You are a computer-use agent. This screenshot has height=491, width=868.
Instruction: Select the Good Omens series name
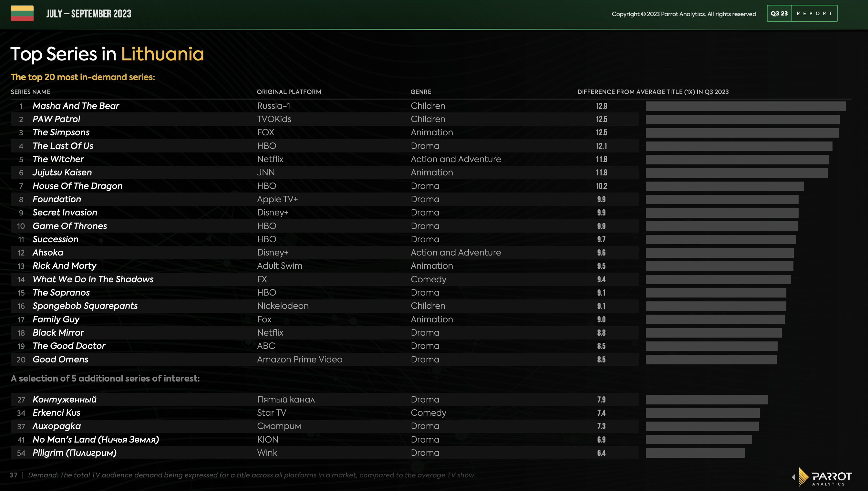pyautogui.click(x=60, y=360)
